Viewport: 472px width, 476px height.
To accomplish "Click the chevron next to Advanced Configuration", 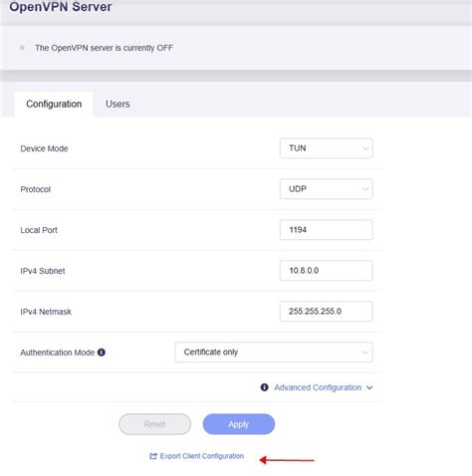I will 369,387.
